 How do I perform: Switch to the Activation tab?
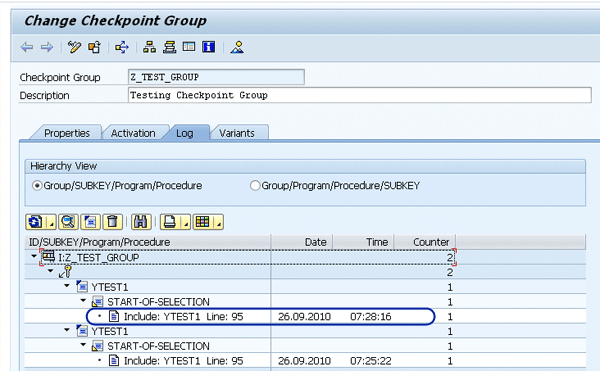[133, 133]
